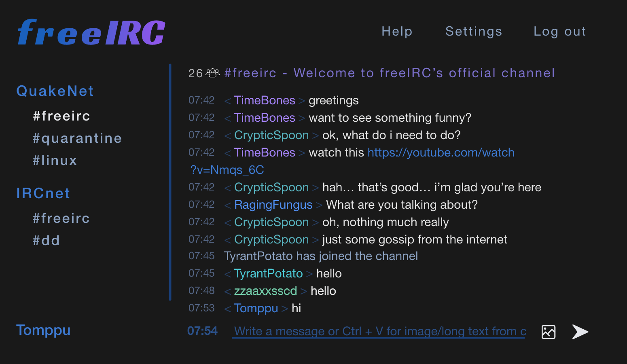Open the #linux channel
Viewport: 627px width, 364px height.
point(55,160)
